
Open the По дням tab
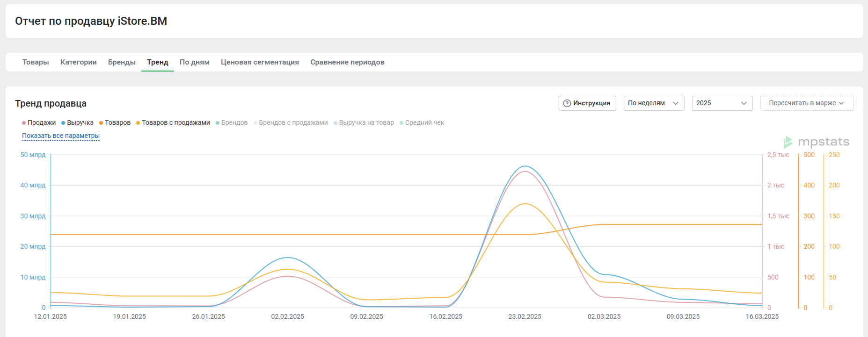(x=194, y=62)
